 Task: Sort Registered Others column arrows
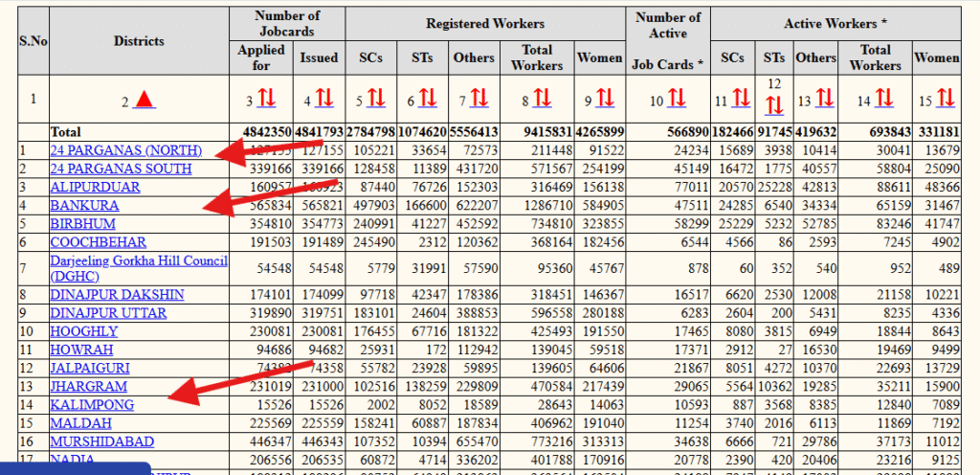(479, 99)
